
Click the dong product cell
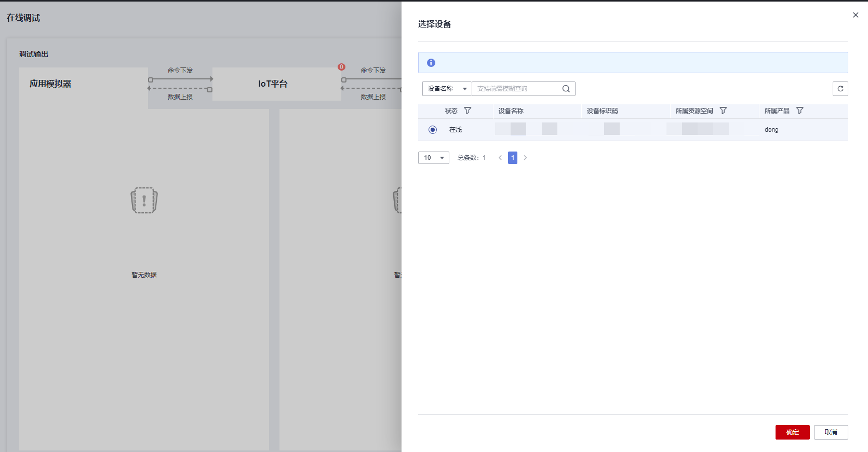771,130
